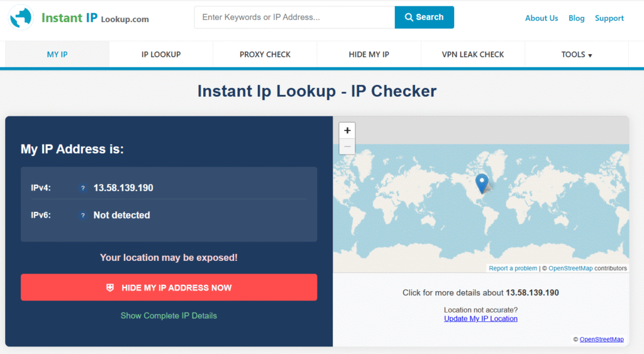This screenshot has width=644, height=354.
Task: Switch to the IP LOOKUP tab
Action: [x=161, y=55]
